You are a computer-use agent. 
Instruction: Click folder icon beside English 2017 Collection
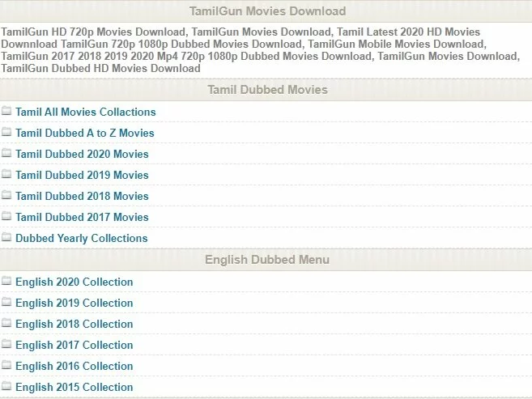(6, 344)
